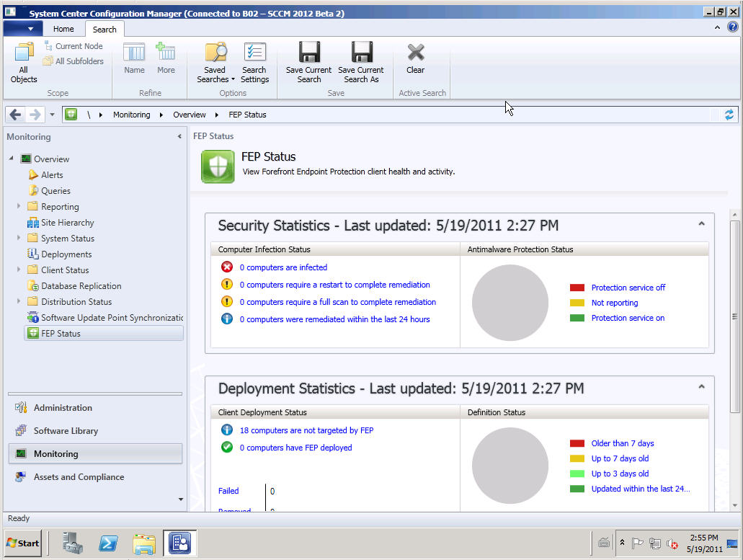Click 'Protection service off' legend link
The image size is (743, 560).
(x=628, y=288)
